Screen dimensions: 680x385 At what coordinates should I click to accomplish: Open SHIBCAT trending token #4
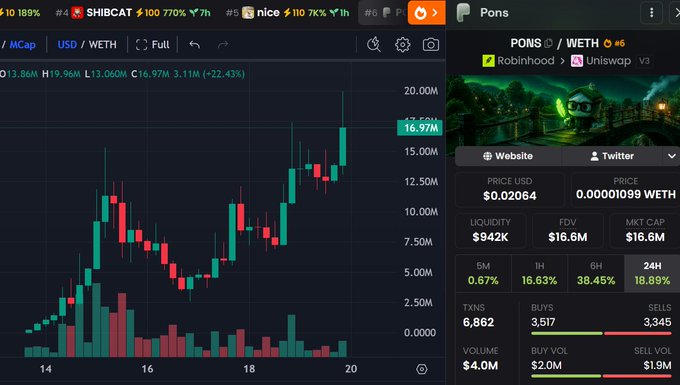[133, 13]
